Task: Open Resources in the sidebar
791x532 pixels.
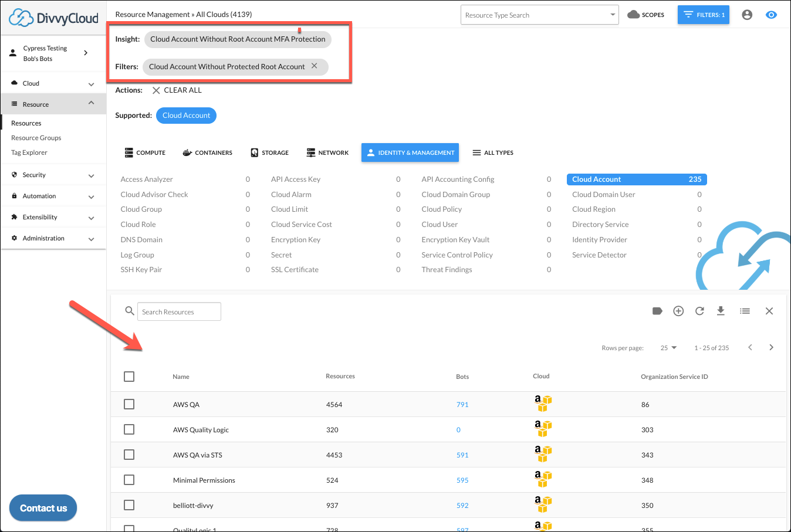Action: 26,123
